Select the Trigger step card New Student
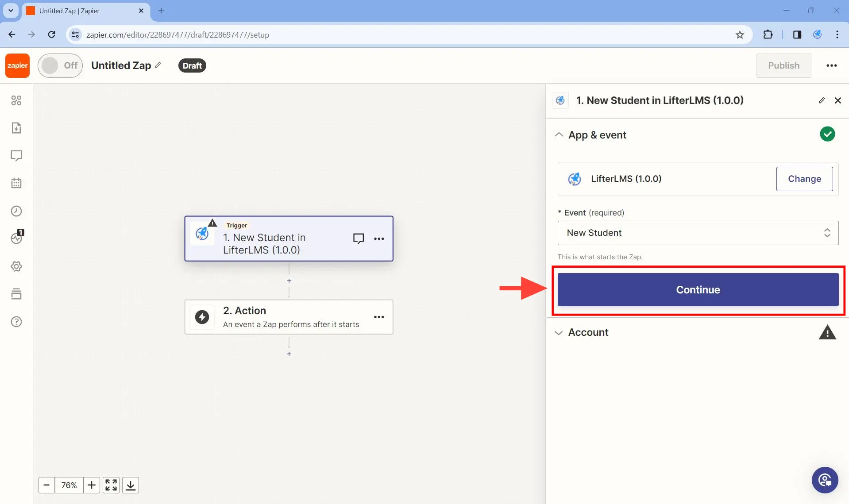Screen dimensions: 849x504 289,239
